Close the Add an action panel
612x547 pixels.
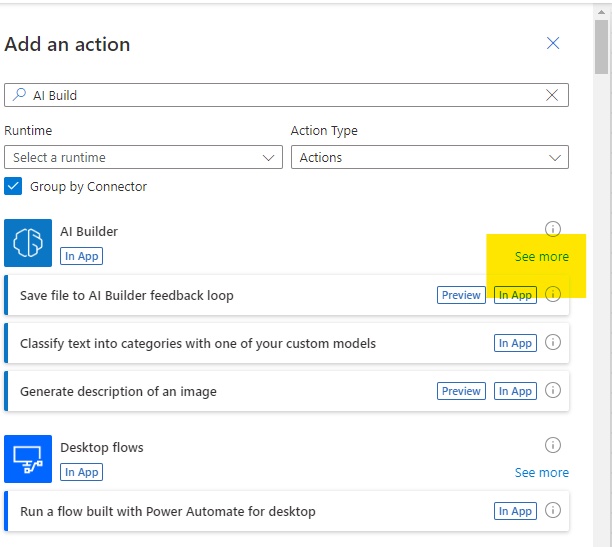coord(553,43)
